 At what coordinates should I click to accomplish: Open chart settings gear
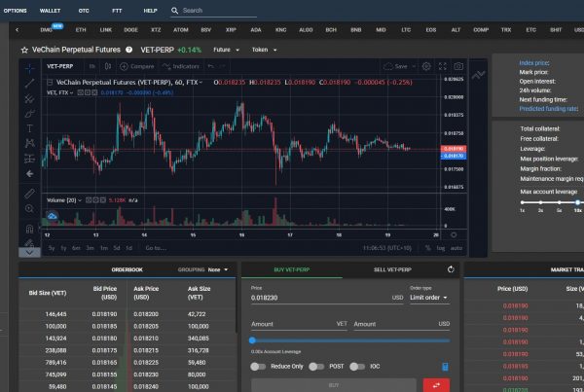click(426, 66)
